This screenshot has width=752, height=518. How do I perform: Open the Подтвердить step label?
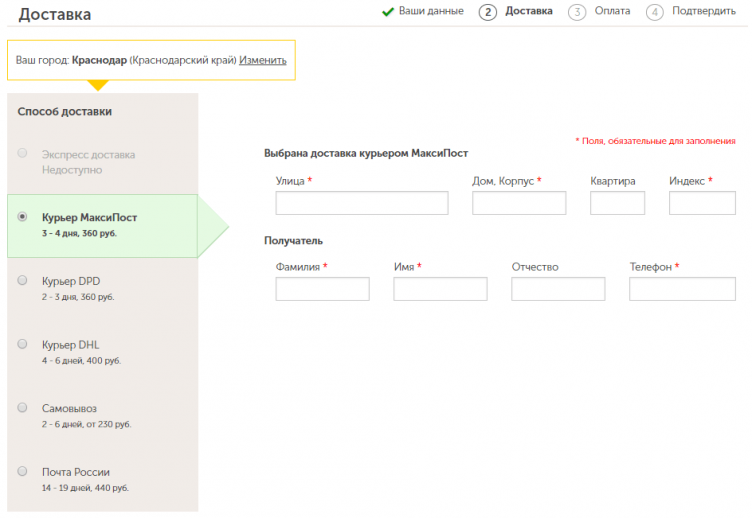(x=704, y=12)
